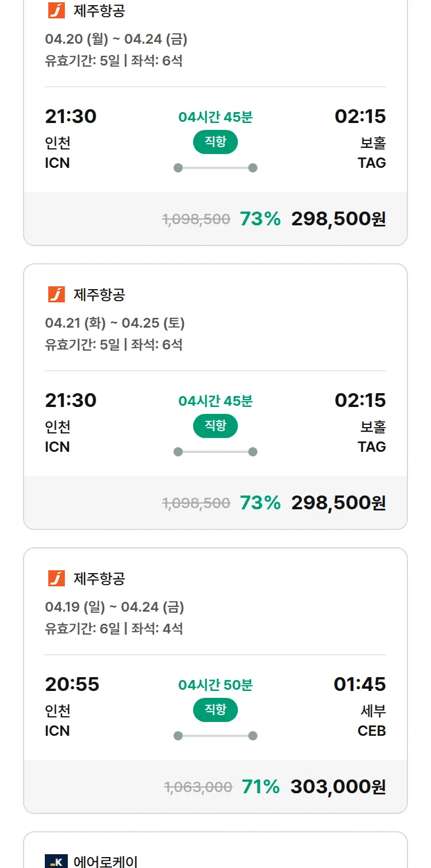Click the 71% discount label

click(x=260, y=787)
